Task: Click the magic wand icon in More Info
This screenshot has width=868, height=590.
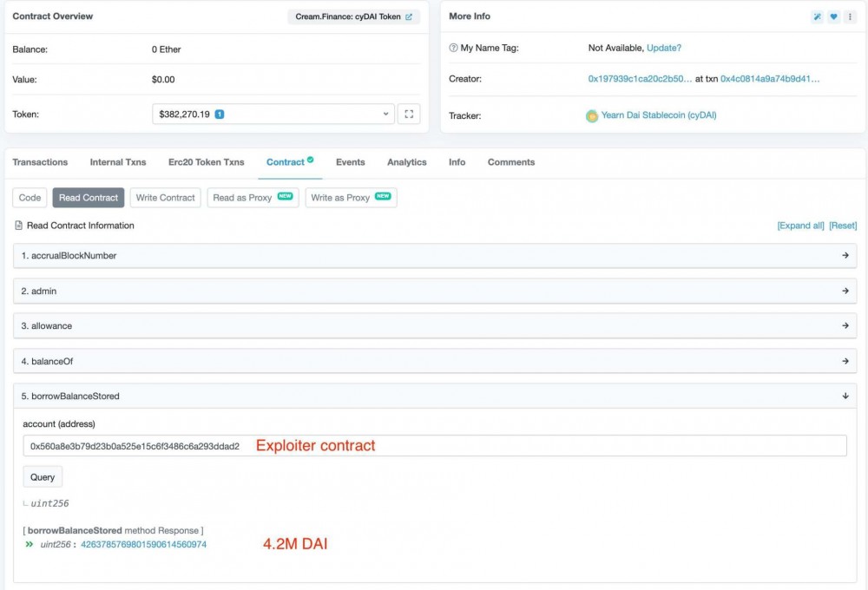Action: (x=817, y=16)
